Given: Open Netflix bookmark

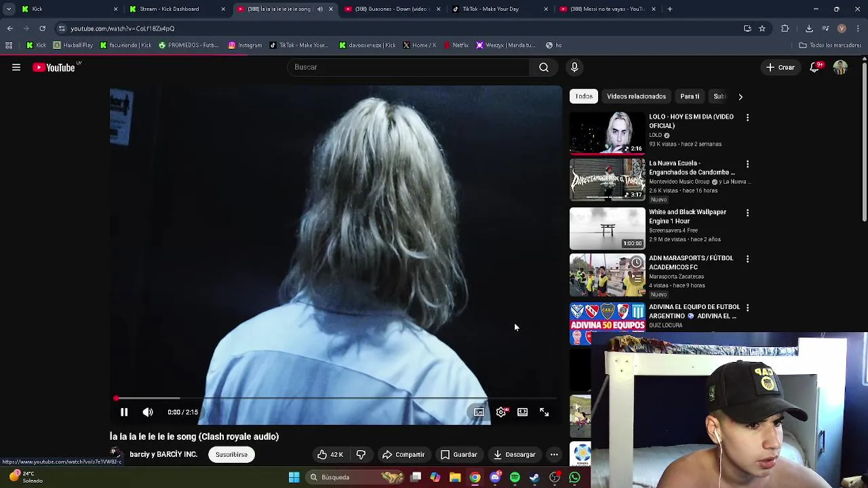Looking at the screenshot, I should coord(456,45).
